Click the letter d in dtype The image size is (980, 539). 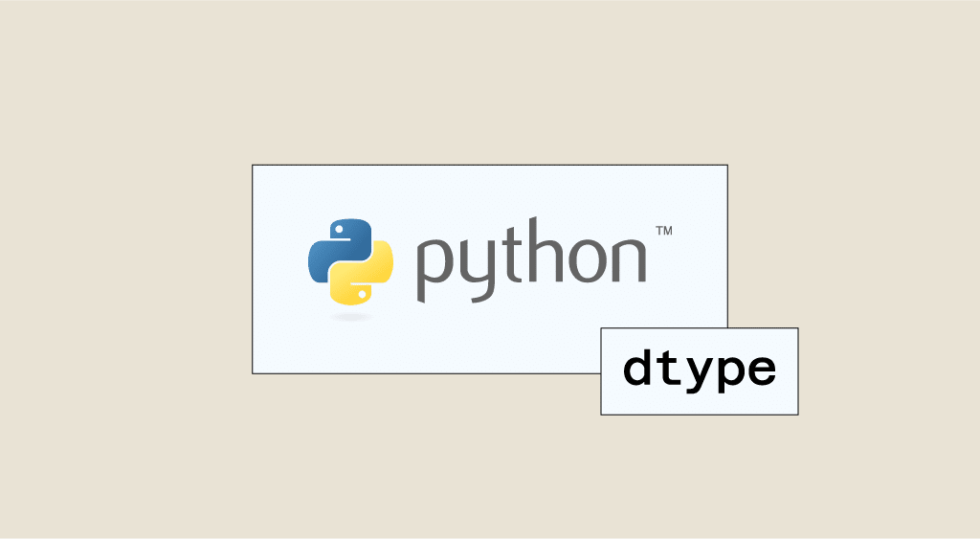tap(637, 367)
